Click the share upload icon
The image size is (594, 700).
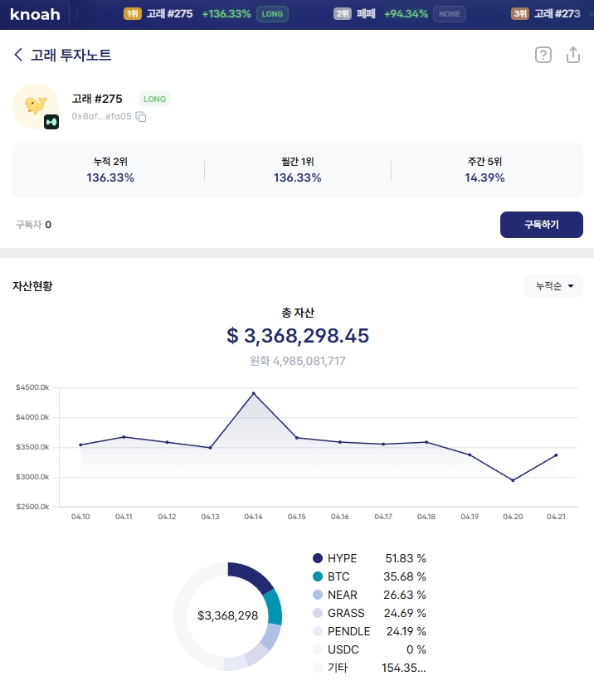(573, 56)
